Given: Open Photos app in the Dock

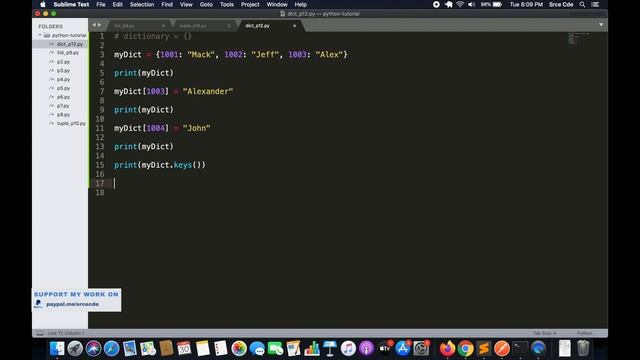Looking at the screenshot, I should (239, 349).
